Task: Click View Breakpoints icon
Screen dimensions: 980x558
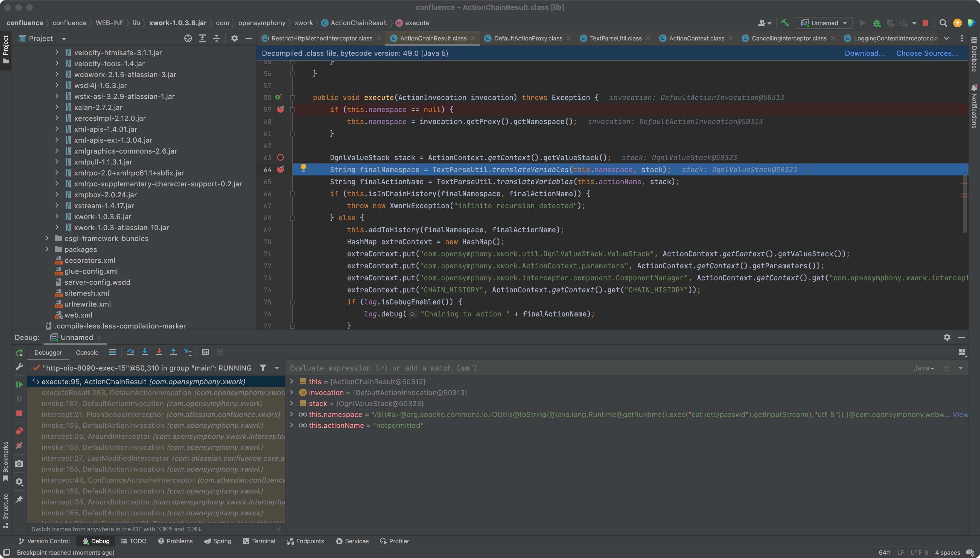Action: tap(19, 431)
